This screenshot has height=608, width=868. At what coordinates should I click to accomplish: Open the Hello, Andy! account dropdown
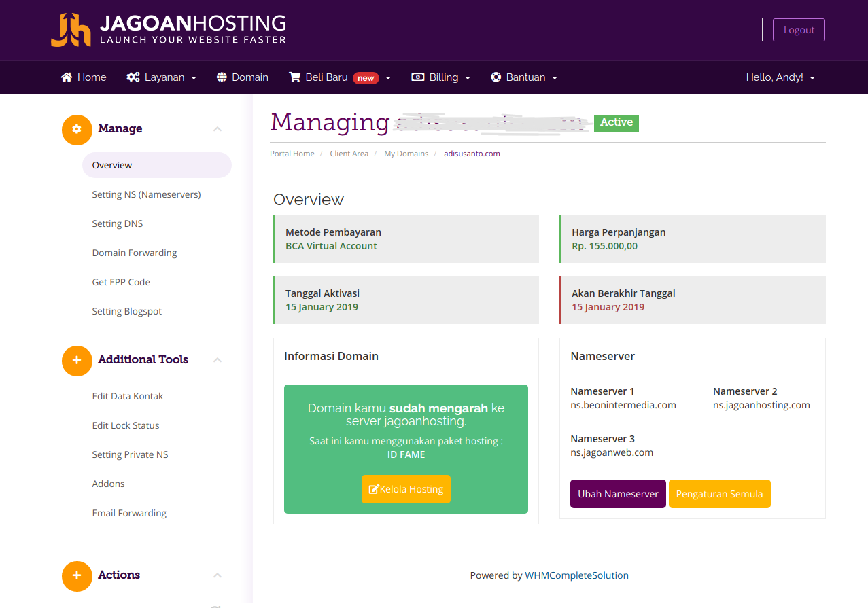click(x=780, y=77)
